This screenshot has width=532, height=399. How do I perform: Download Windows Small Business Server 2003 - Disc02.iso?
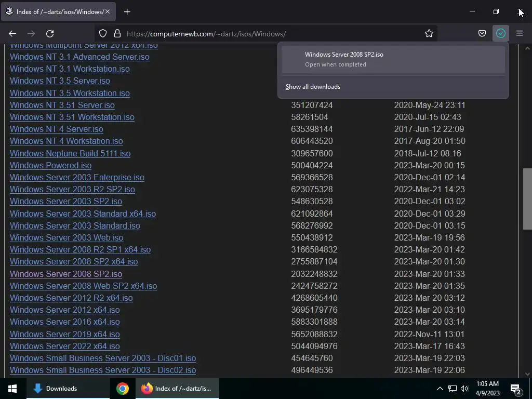103,370
